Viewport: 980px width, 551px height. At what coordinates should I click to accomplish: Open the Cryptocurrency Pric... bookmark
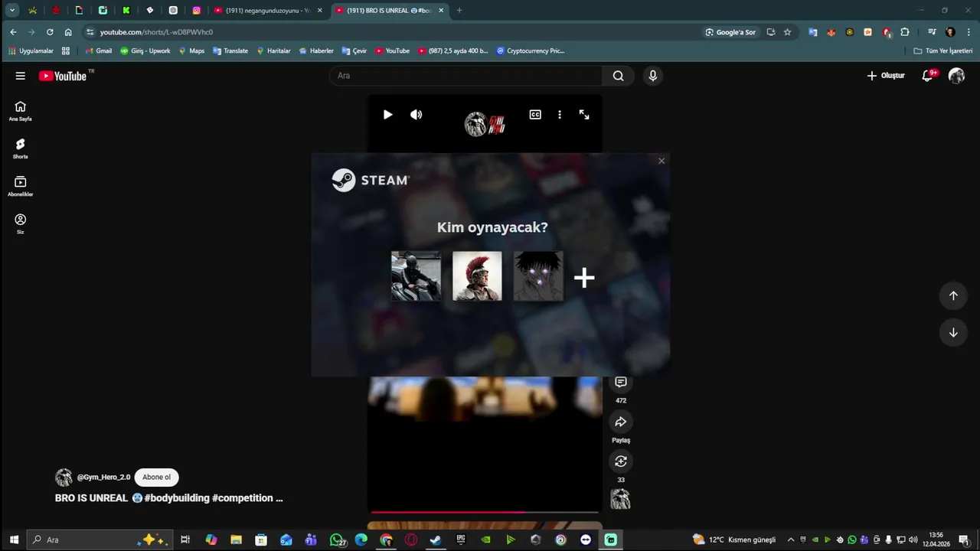[x=531, y=51]
